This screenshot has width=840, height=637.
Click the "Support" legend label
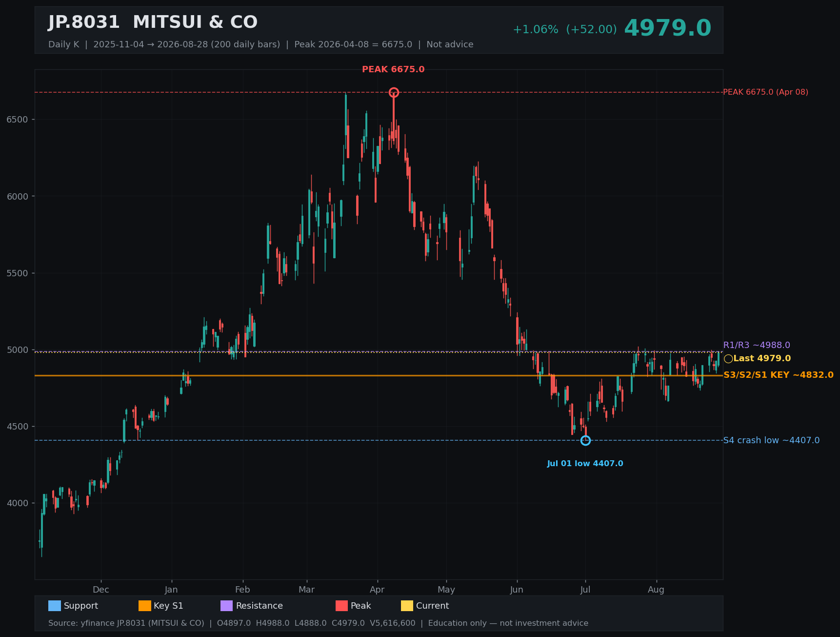pyautogui.click(x=81, y=606)
